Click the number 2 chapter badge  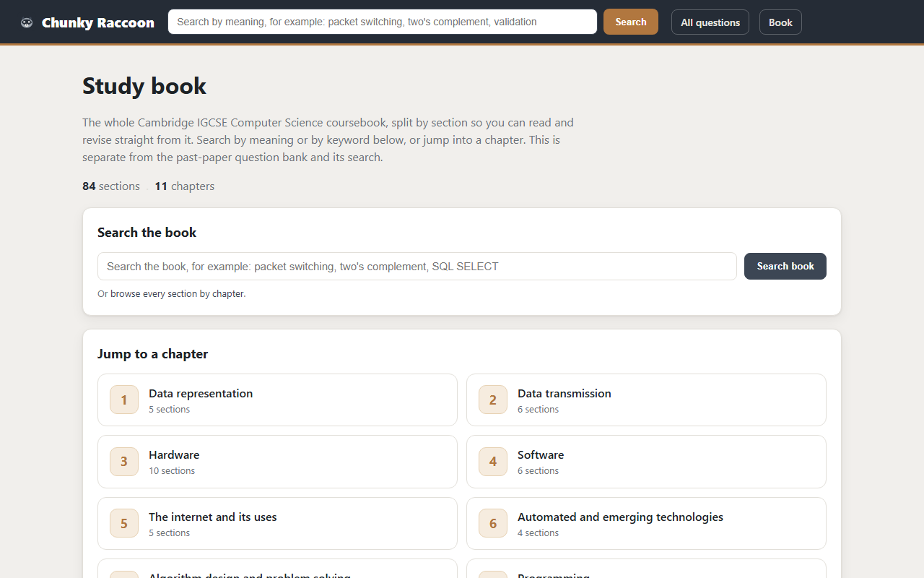493,400
